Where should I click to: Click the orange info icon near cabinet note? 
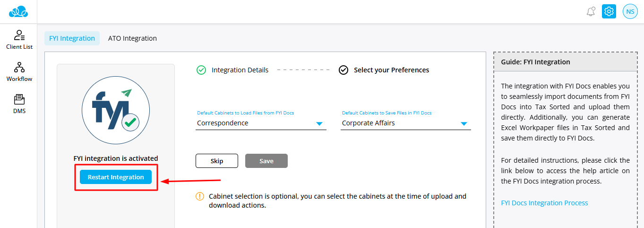pos(200,196)
